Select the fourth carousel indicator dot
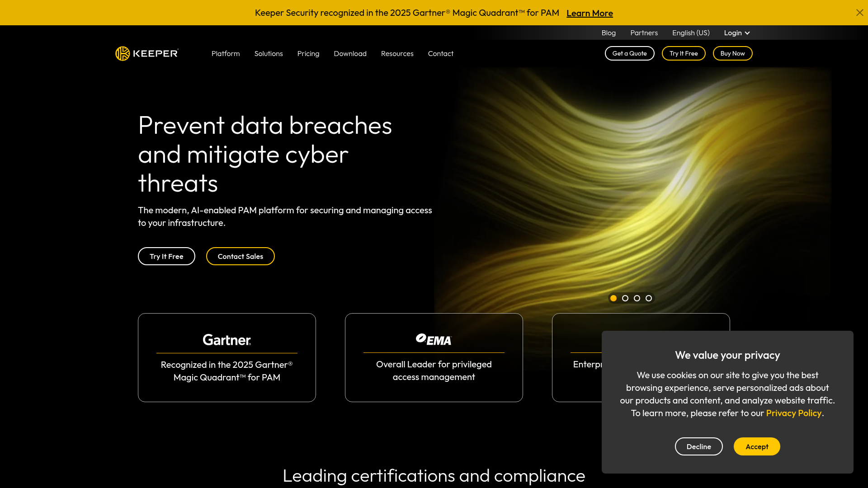Viewport: 868px width, 488px height. (x=649, y=298)
